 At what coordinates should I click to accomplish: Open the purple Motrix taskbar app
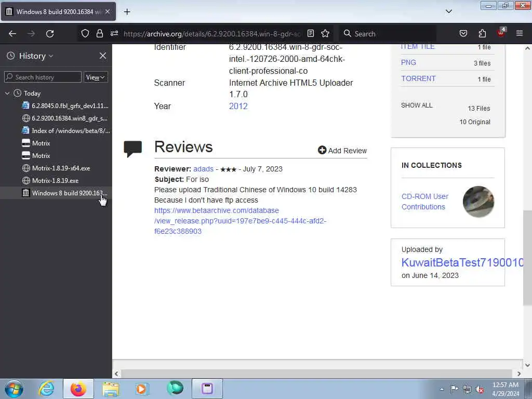coord(207,389)
